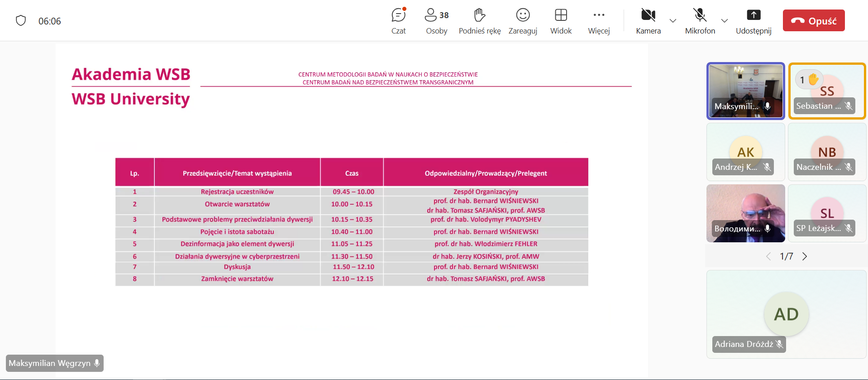Select Maksymilian's video tile
Image resolution: width=868 pixels, height=380 pixels.
(745, 91)
